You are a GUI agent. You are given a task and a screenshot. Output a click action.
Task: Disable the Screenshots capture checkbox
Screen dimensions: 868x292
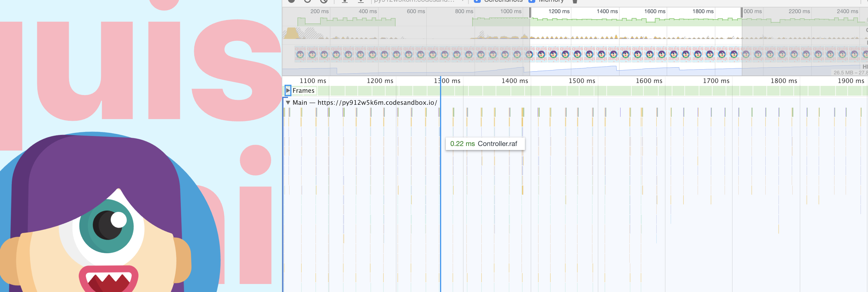(478, 1)
